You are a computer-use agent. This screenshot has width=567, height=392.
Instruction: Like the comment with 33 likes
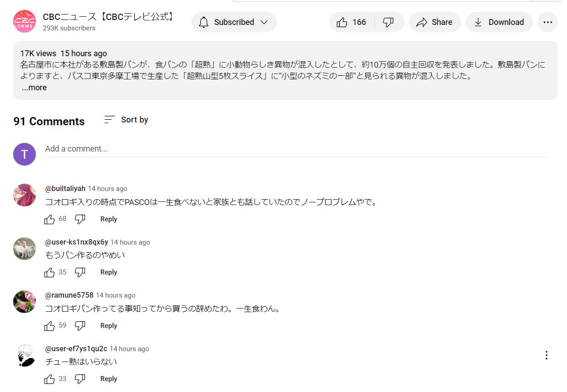point(49,379)
